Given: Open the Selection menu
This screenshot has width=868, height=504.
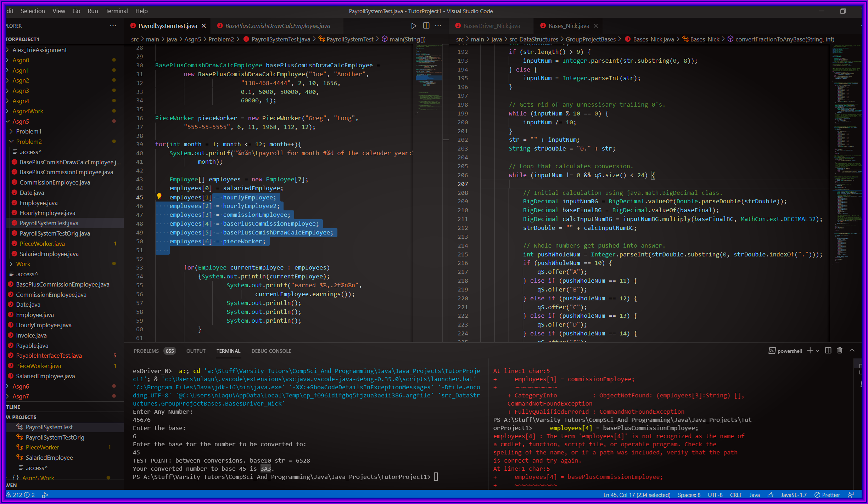Looking at the screenshot, I should click(33, 11).
